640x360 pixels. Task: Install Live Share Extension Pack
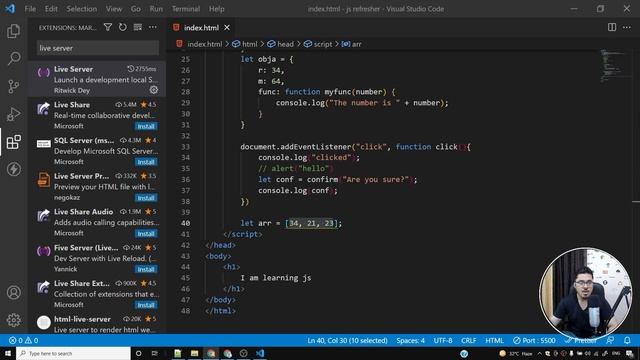pos(146,305)
